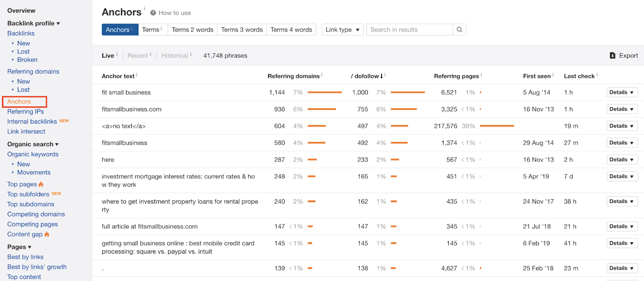Open Internal backlinks in sidebar
Screen dimensions: 644x281
32,121
